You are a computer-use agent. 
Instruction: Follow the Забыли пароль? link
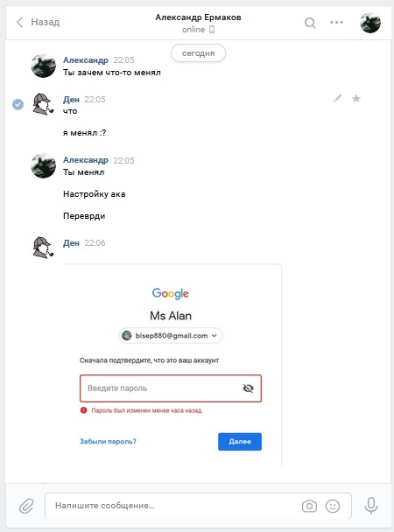coord(108,441)
